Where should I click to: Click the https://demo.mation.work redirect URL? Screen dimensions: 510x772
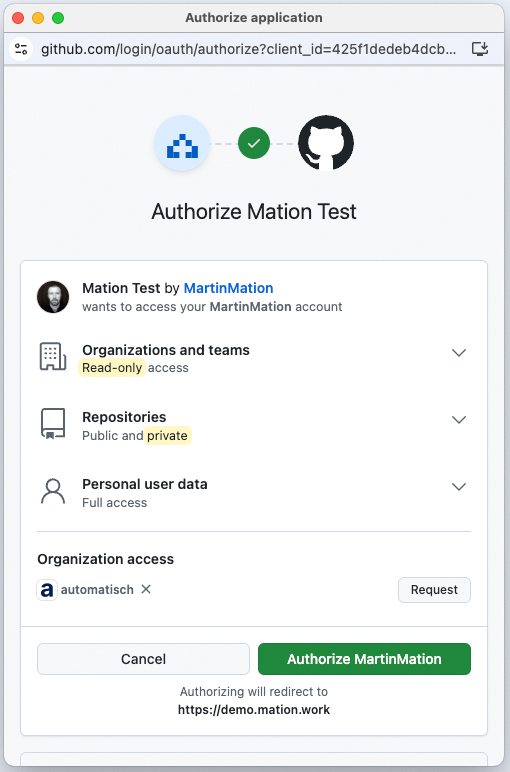click(x=254, y=709)
